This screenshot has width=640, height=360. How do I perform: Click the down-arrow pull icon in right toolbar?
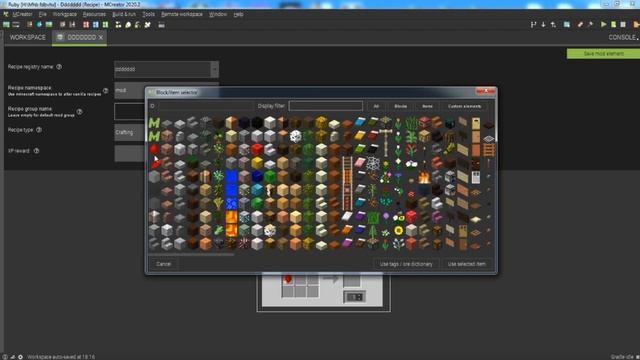[x=543, y=24]
